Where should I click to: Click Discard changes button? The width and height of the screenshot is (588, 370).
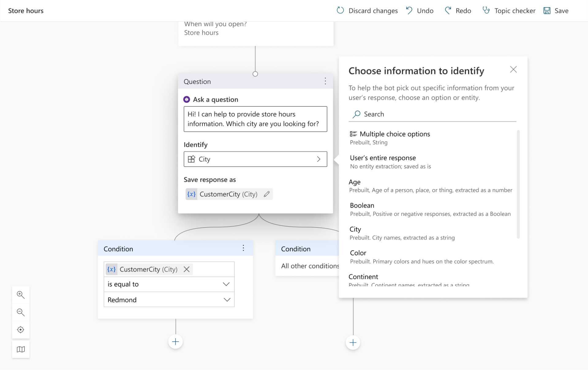tap(367, 11)
